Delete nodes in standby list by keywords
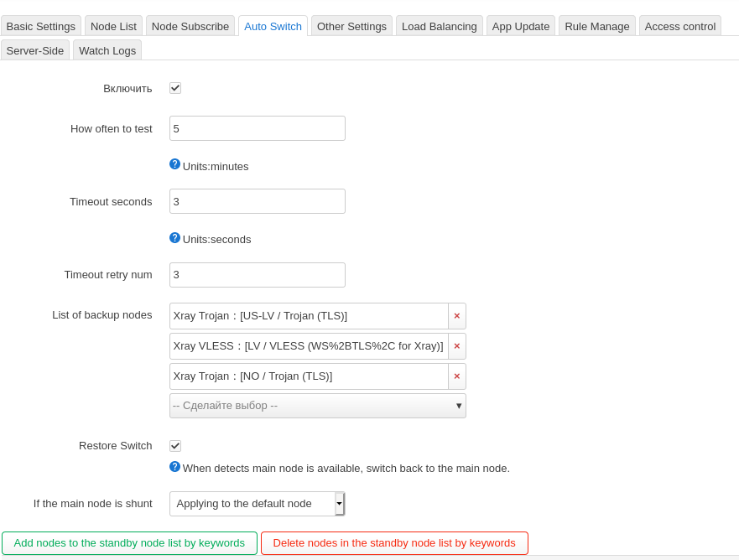This screenshot has width=739, height=560. [394, 543]
